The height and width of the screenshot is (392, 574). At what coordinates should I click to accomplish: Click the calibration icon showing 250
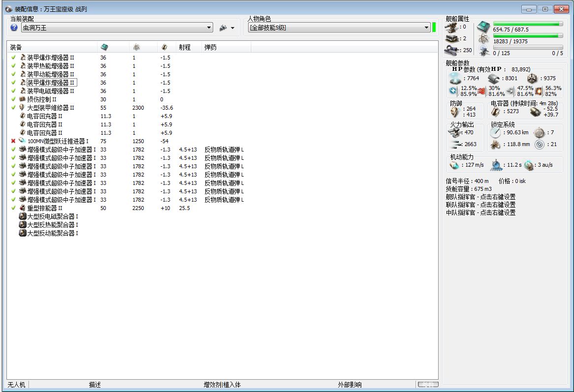tap(452, 50)
